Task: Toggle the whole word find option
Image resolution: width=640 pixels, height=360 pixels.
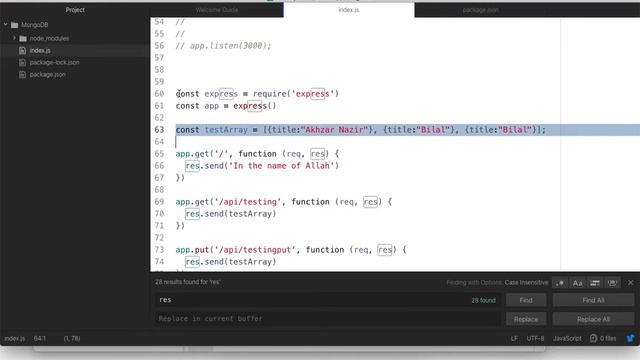Action: (613, 283)
